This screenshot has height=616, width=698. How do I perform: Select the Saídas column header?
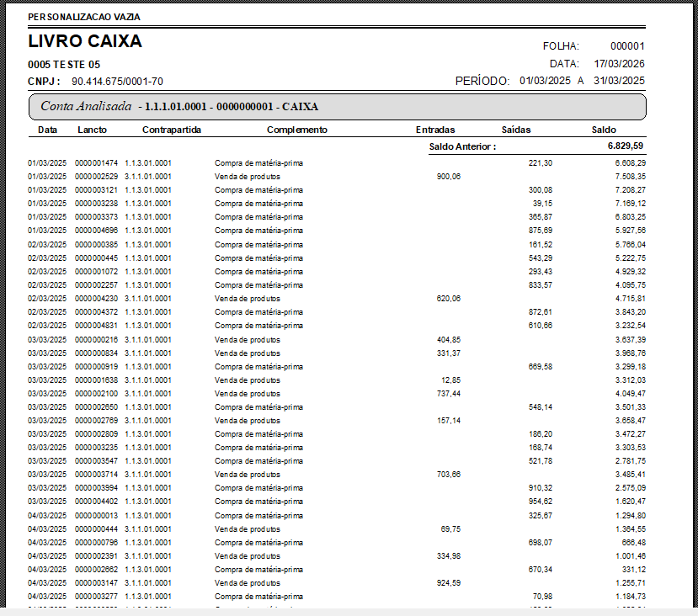point(516,130)
